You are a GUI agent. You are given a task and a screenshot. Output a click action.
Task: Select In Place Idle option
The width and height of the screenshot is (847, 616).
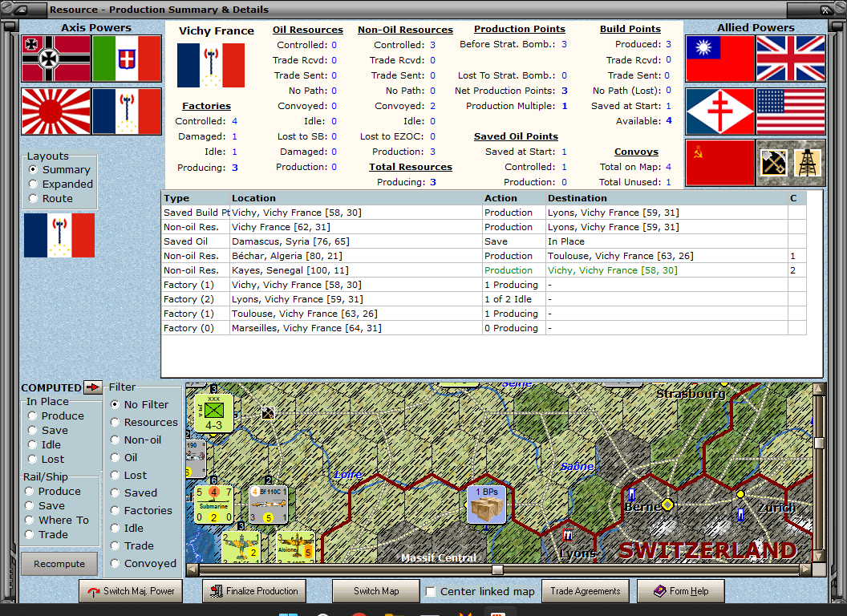pyautogui.click(x=44, y=444)
